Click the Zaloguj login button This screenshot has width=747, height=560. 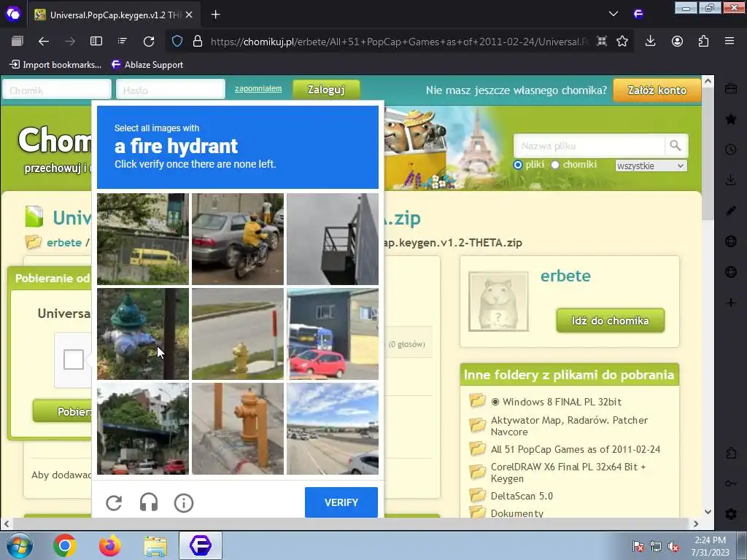pos(326,90)
